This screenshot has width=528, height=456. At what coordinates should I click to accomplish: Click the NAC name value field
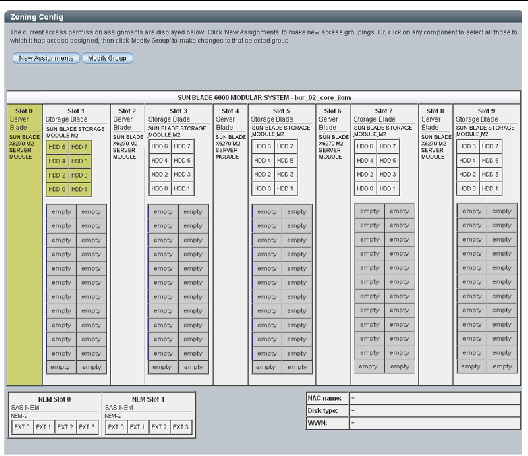coord(435,398)
